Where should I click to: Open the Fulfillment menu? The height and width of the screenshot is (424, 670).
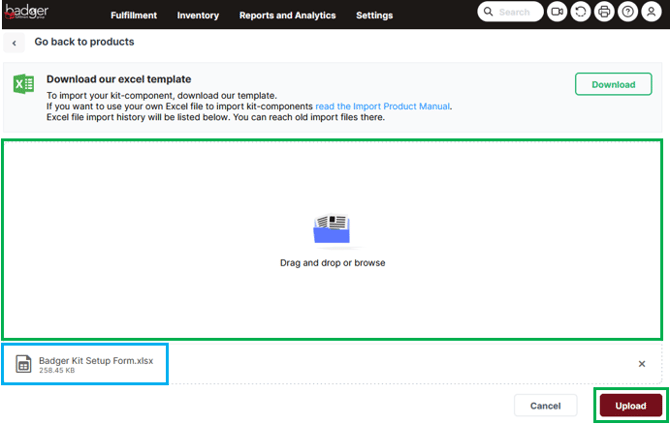[x=134, y=16]
